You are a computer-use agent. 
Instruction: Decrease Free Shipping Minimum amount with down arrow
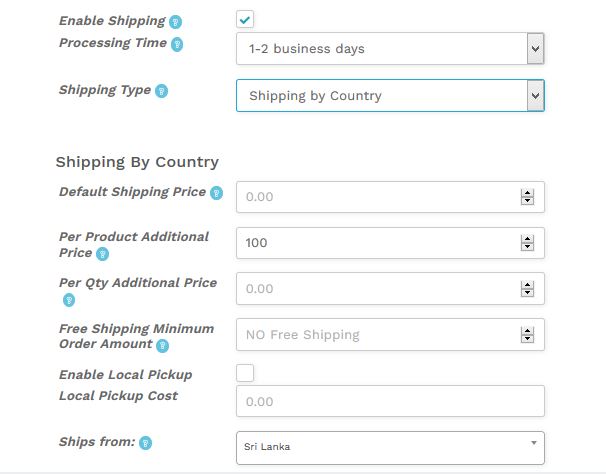tap(527, 339)
